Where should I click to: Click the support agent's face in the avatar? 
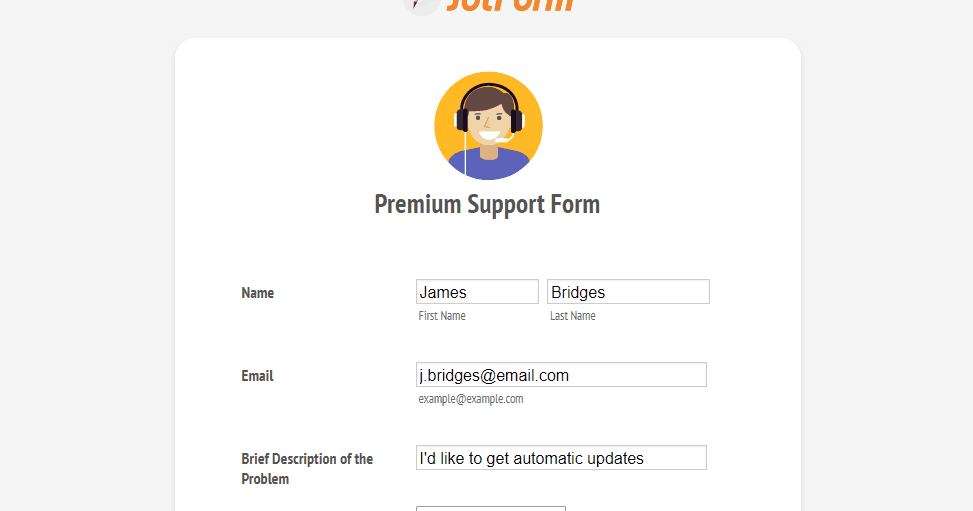tap(488, 118)
